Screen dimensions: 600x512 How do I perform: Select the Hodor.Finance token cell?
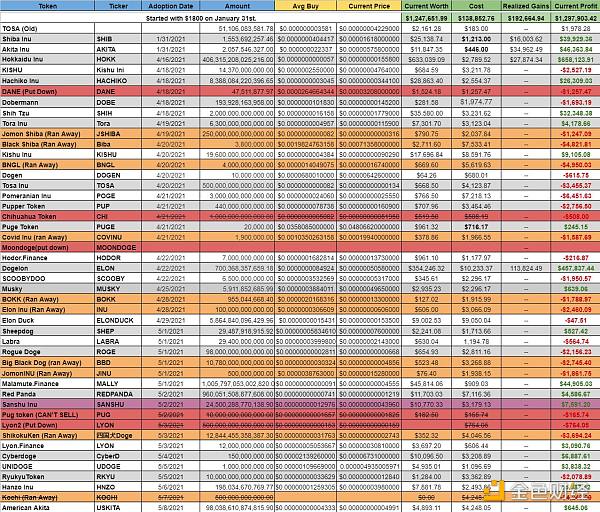coord(28,258)
